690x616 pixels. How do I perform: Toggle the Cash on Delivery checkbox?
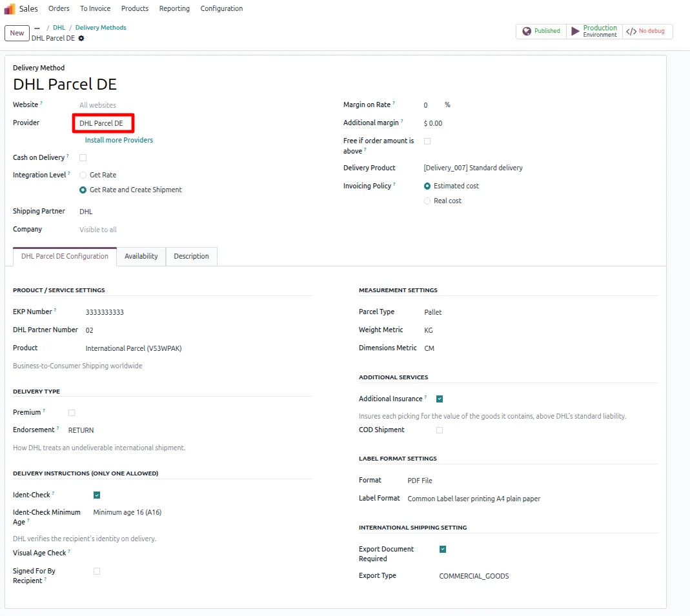coord(83,157)
